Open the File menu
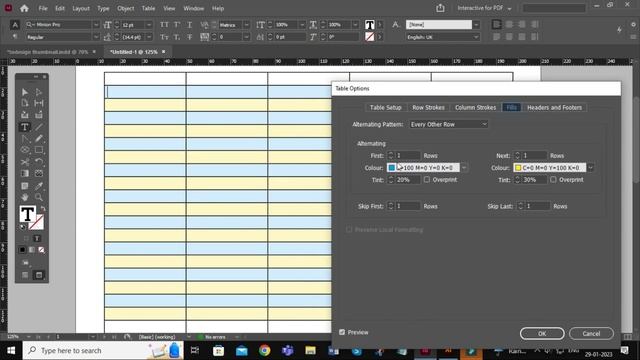Image resolution: width=640 pixels, height=360 pixels. point(43,8)
